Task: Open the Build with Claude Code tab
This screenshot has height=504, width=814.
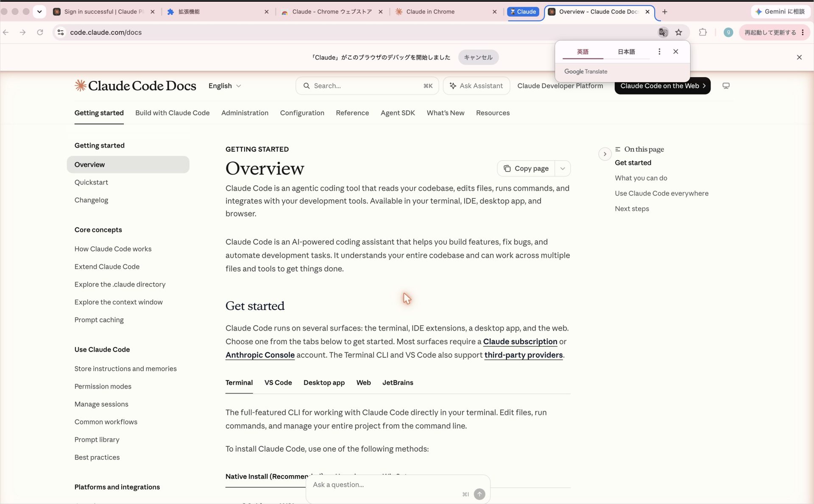Action: (x=173, y=113)
